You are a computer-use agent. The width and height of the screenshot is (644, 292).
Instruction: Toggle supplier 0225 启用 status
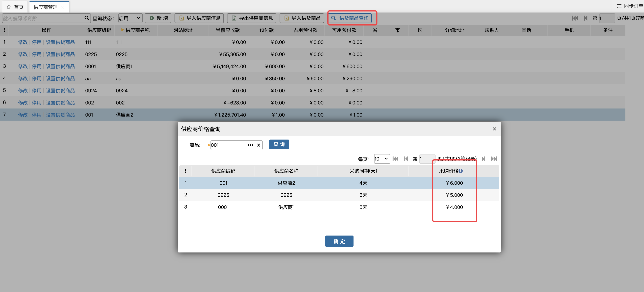tap(37, 54)
